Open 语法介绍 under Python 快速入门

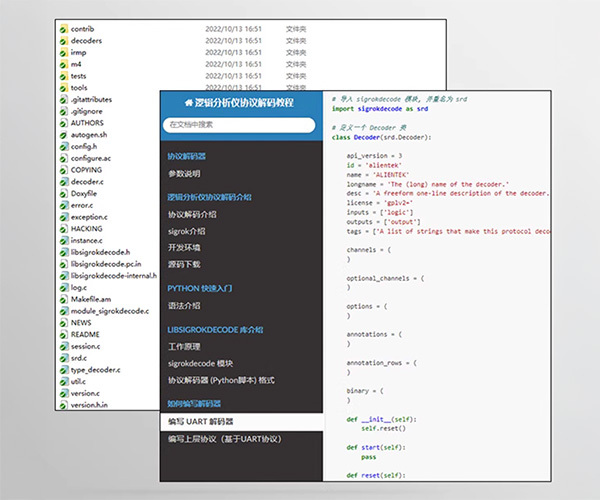click(x=184, y=305)
